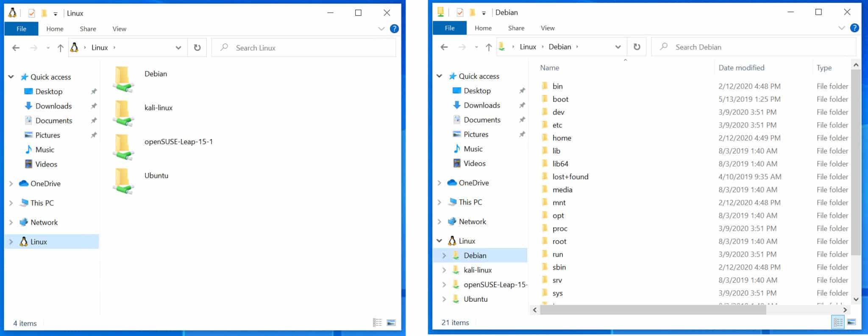Open File menu in Debian window
Image resolution: width=868 pixels, height=336 pixels.
(450, 28)
